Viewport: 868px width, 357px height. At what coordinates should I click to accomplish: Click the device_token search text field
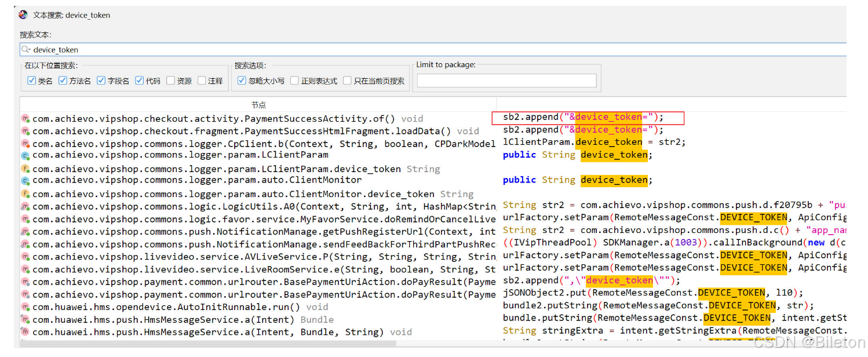[433, 50]
